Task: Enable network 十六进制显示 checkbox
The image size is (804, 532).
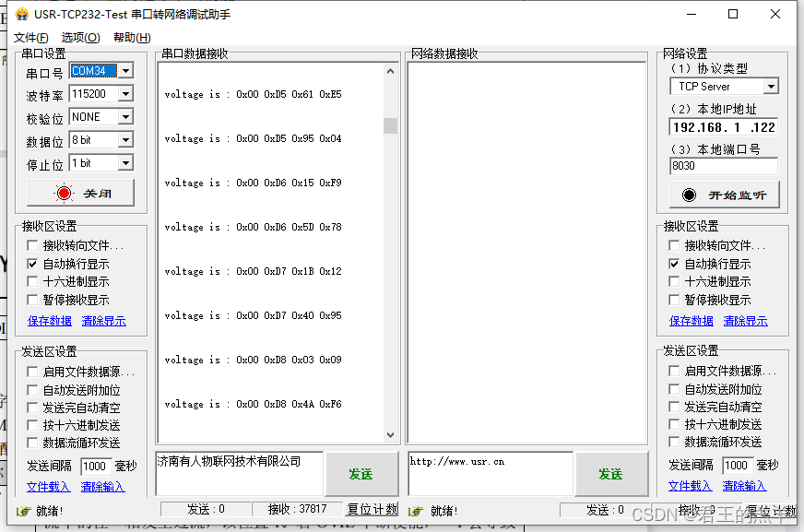Action: [674, 281]
